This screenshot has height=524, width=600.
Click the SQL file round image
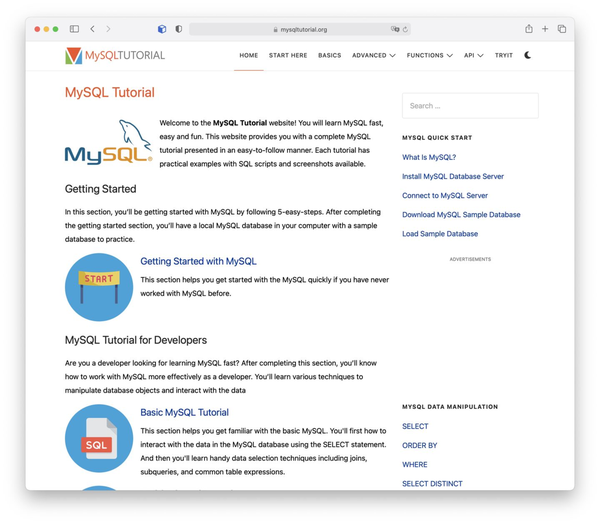coord(99,438)
